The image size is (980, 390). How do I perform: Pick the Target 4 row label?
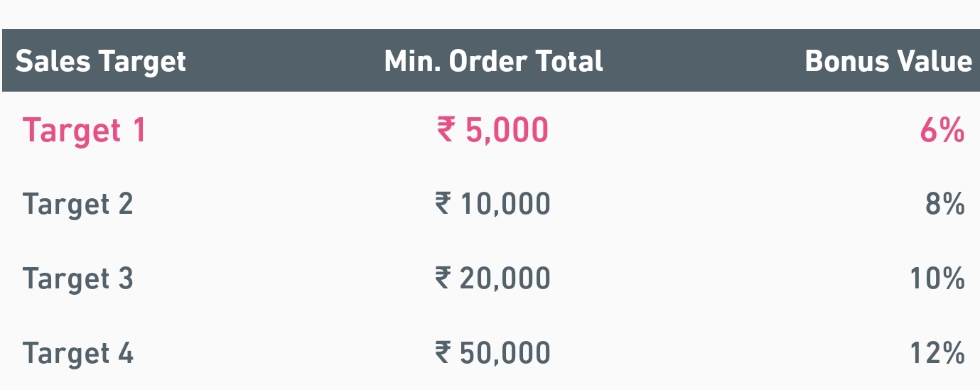click(x=77, y=353)
